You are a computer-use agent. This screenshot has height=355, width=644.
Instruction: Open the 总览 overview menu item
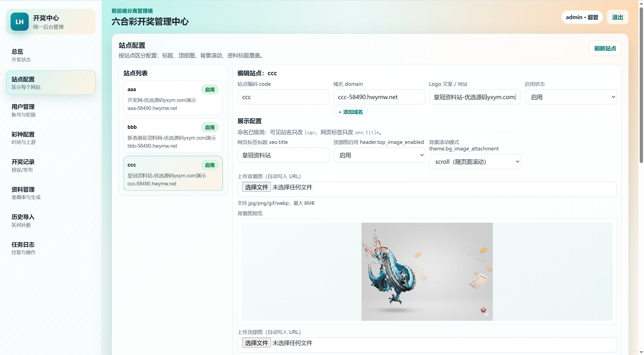[51, 55]
